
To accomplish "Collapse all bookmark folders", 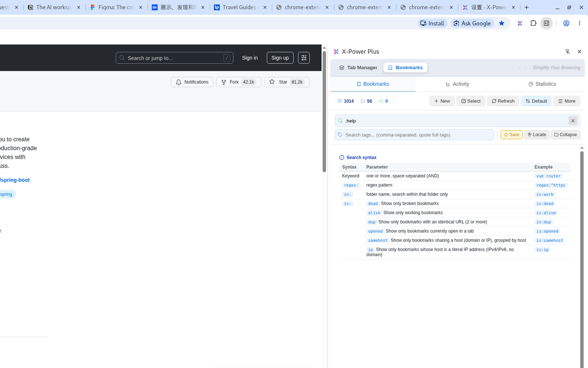I will [565, 135].
